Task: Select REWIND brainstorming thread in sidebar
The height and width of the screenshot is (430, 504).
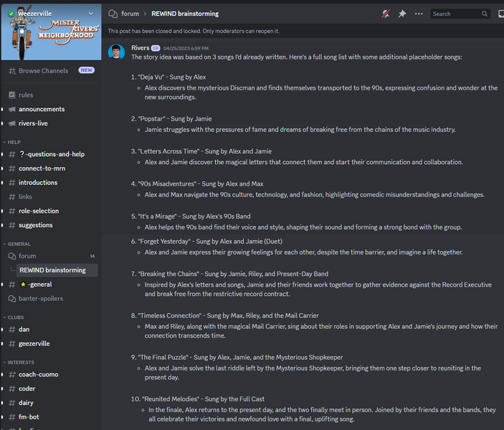Action: tap(52, 270)
